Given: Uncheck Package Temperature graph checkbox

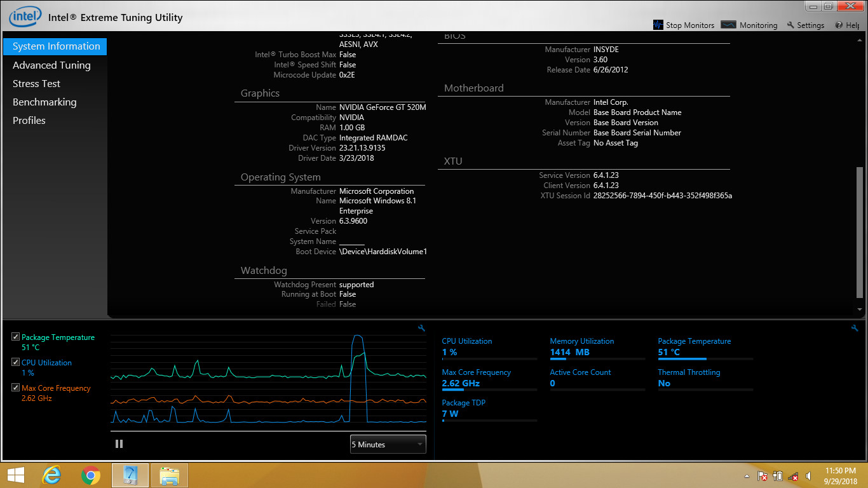Looking at the screenshot, I should [x=16, y=337].
